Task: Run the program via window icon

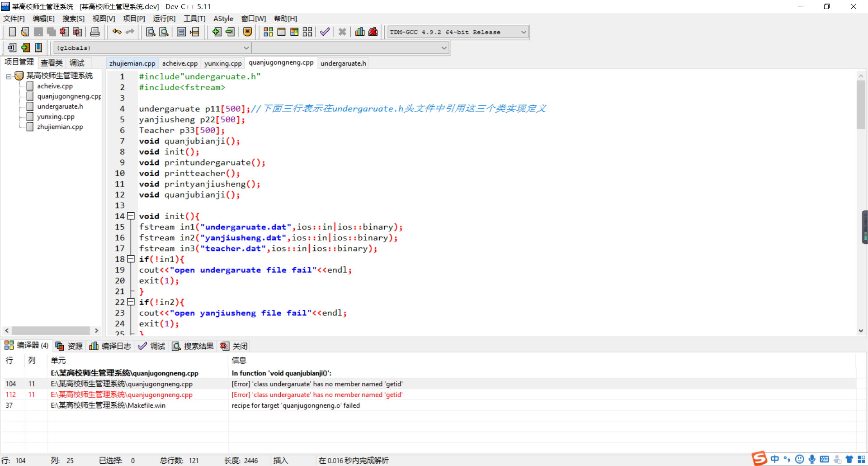Action: pyautogui.click(x=281, y=32)
